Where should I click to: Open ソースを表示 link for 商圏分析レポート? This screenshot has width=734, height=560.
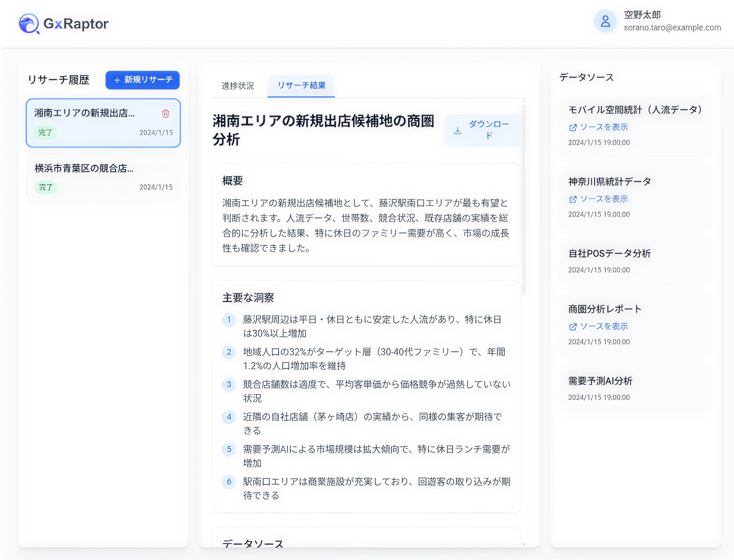tap(603, 326)
